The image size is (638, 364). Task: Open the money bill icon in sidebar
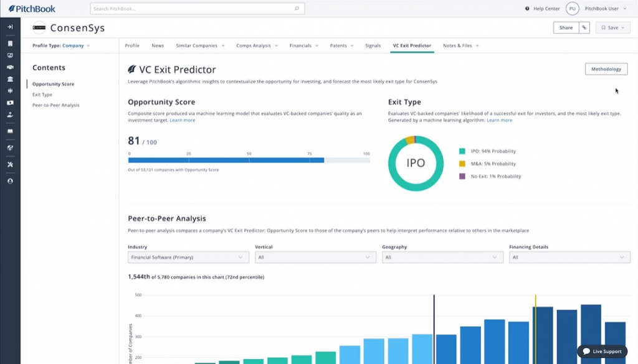point(10,103)
